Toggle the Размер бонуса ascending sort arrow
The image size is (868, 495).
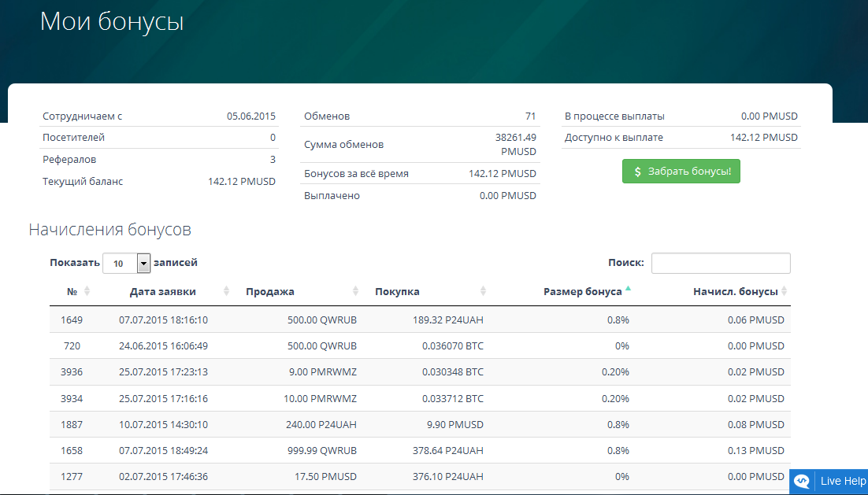628,290
